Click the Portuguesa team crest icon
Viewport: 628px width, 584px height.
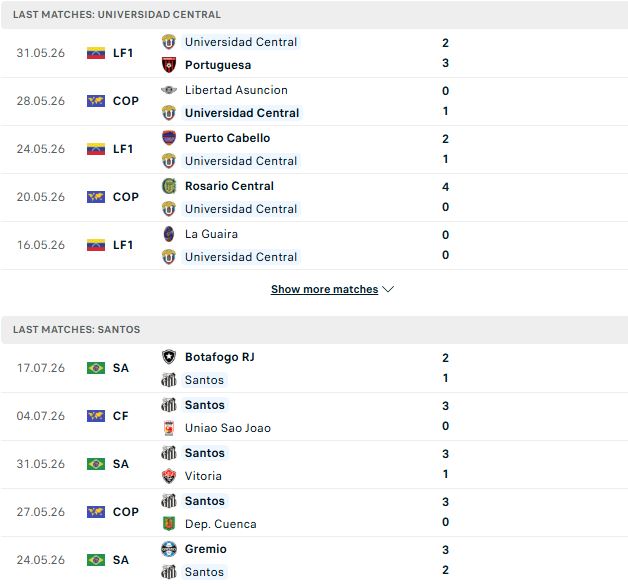click(169, 65)
